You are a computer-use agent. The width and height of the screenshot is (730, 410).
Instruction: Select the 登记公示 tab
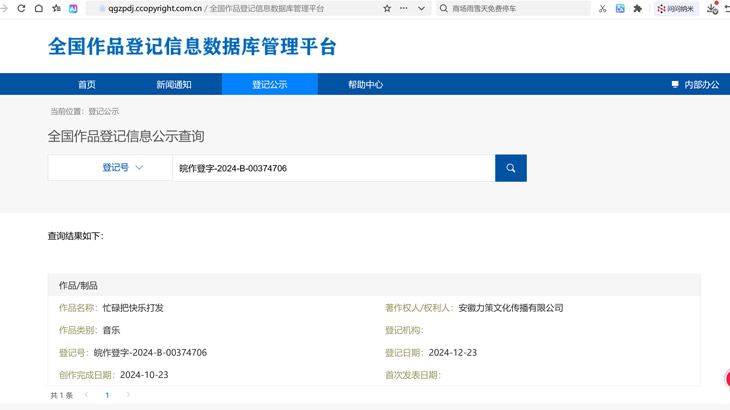pyautogui.click(x=270, y=85)
